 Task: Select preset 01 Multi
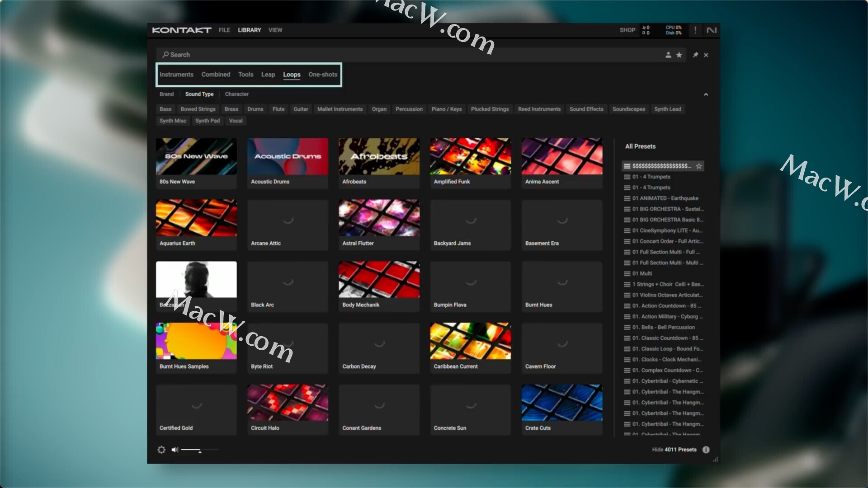(663, 273)
